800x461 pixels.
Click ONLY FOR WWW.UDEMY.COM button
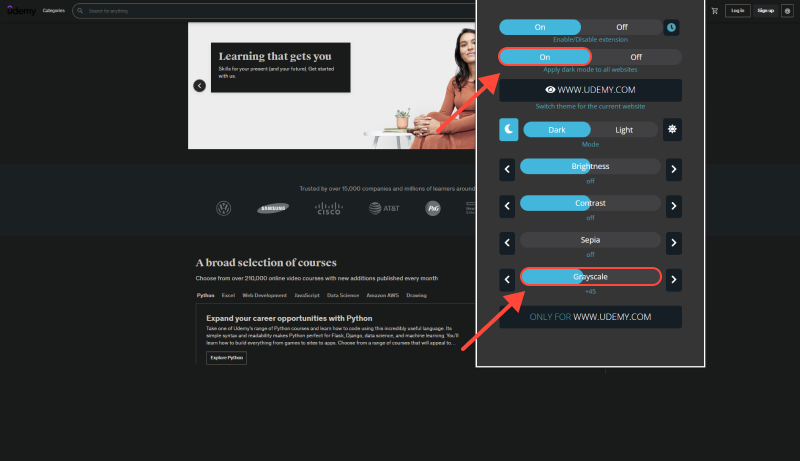point(590,317)
